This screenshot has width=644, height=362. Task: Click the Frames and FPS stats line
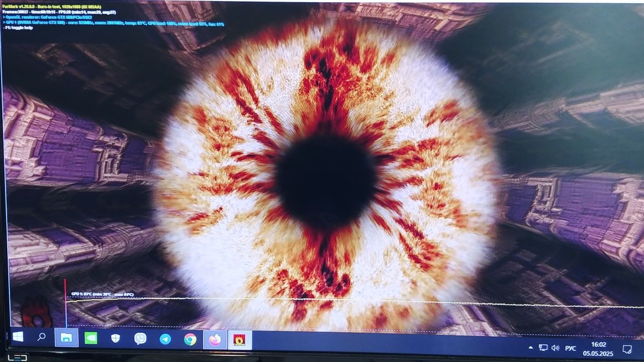[59, 12]
